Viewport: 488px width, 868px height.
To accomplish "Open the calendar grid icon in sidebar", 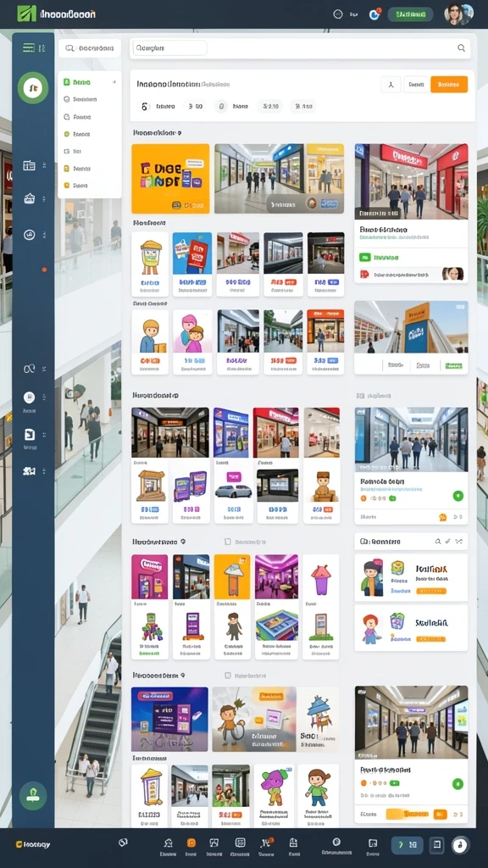I will [x=30, y=165].
